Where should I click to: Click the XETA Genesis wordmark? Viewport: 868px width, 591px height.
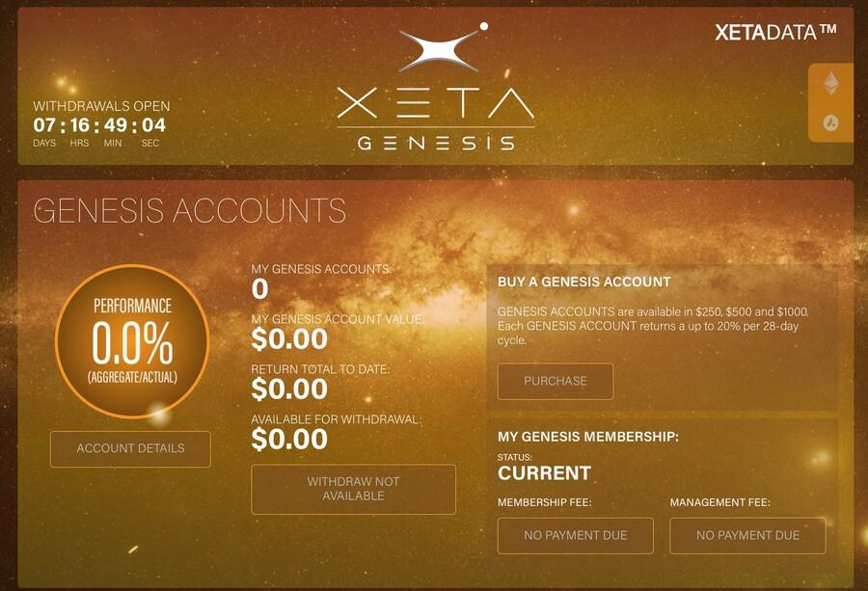(x=436, y=119)
